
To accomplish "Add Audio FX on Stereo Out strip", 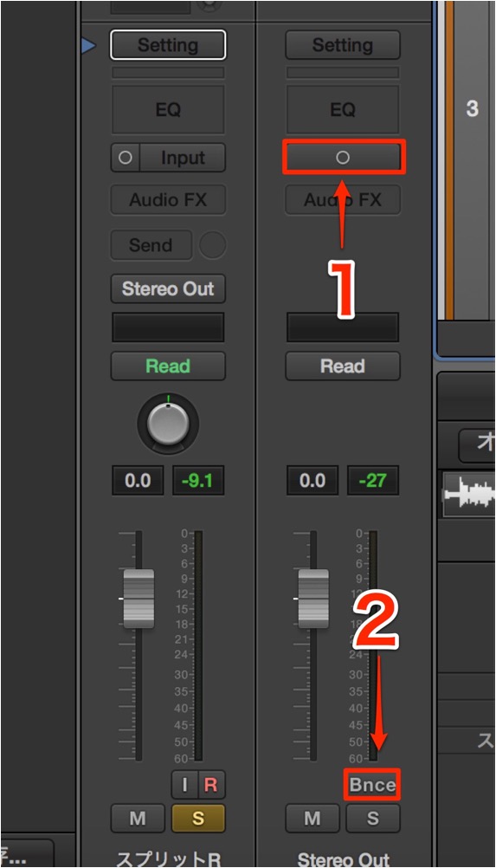I will point(342,199).
